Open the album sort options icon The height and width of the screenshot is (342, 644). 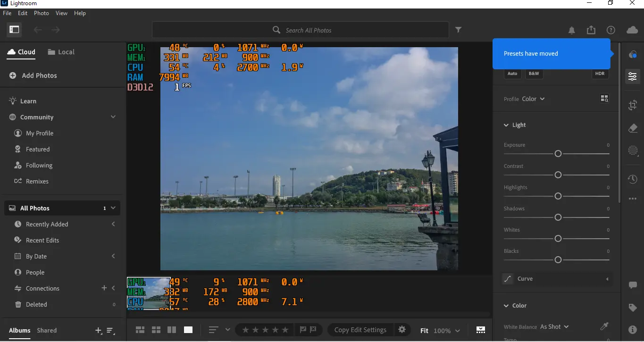(110, 331)
